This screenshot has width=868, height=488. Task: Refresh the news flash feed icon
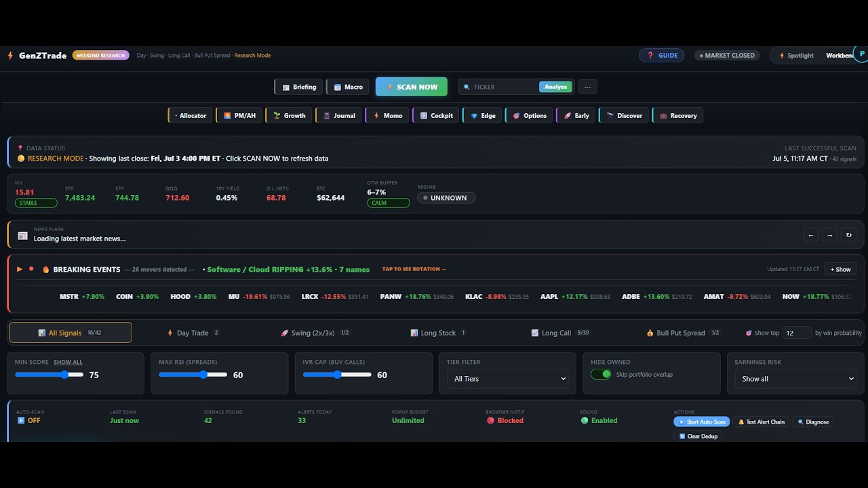coord(848,235)
